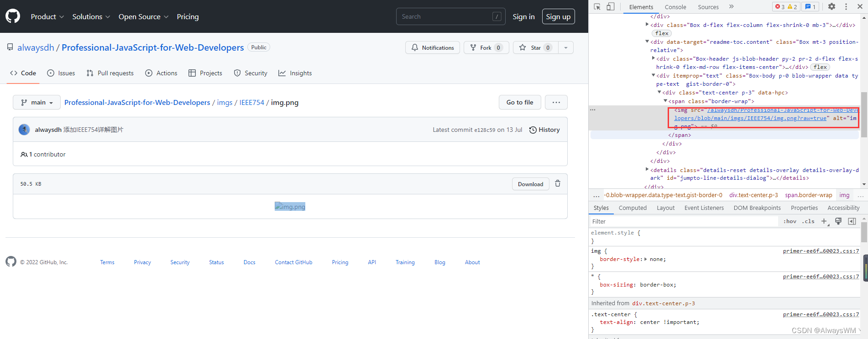
Task: Go to the Pull requests tab
Action: (110, 73)
